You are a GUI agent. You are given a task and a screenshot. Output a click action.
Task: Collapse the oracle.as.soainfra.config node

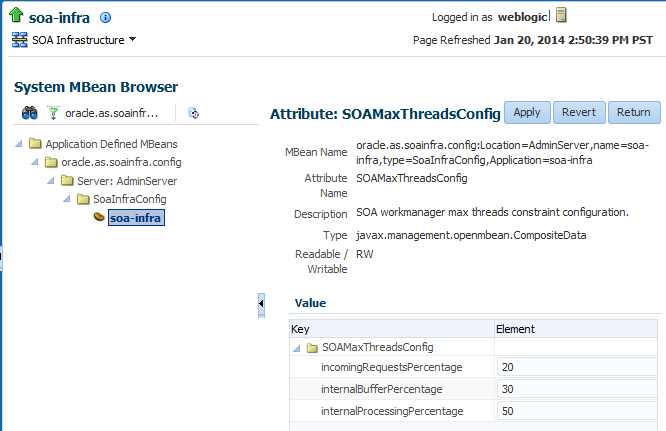35,162
